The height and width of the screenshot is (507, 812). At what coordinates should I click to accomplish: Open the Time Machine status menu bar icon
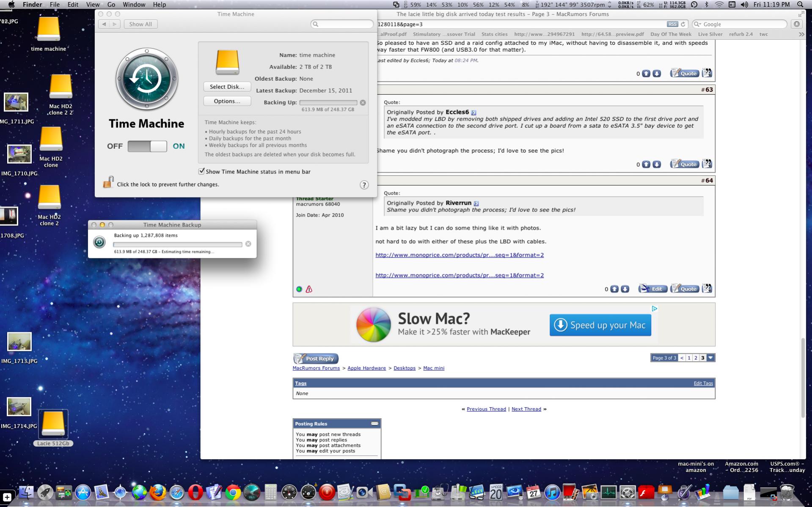point(694,5)
